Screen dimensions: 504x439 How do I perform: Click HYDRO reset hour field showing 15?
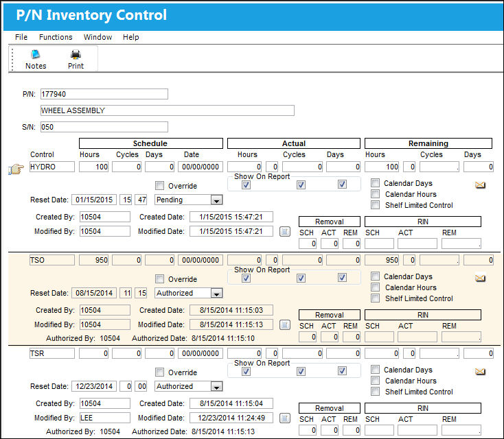[x=126, y=200]
